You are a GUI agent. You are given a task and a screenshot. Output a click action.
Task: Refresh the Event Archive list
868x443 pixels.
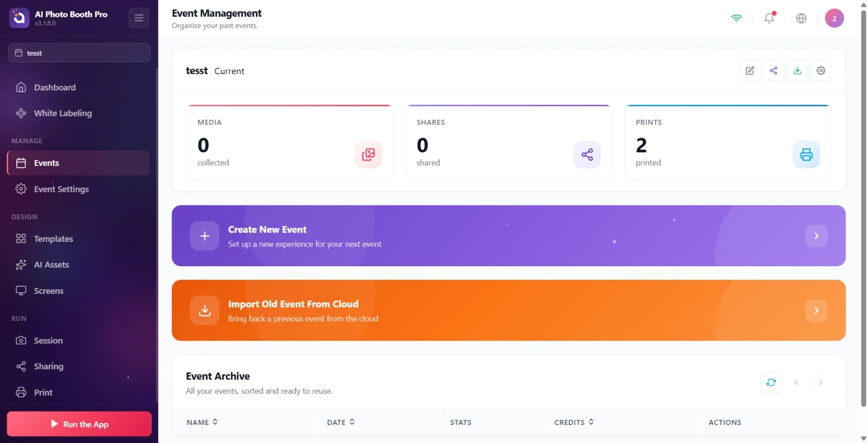click(x=771, y=382)
